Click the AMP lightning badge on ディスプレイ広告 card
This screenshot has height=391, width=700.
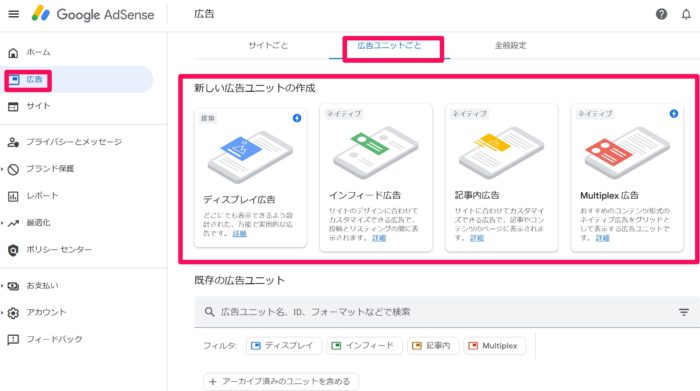pyautogui.click(x=297, y=118)
